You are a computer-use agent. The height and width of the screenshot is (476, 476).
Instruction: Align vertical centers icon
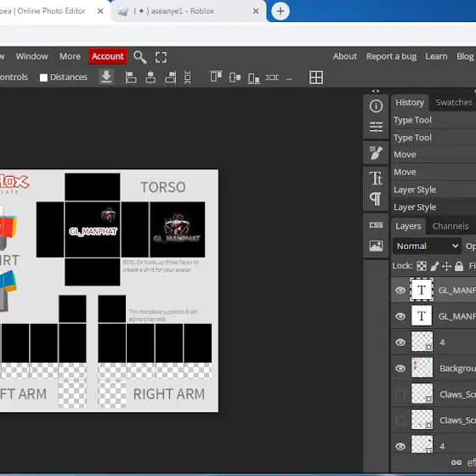pos(235,77)
